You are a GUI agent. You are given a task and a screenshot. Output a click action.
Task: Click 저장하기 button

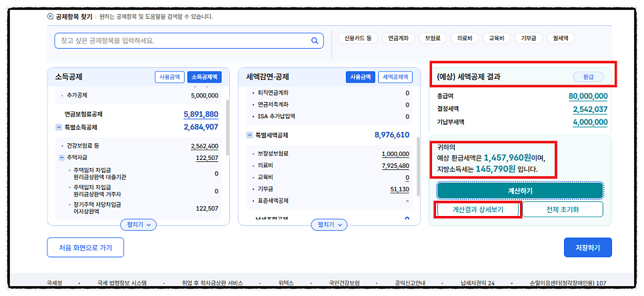(588, 247)
